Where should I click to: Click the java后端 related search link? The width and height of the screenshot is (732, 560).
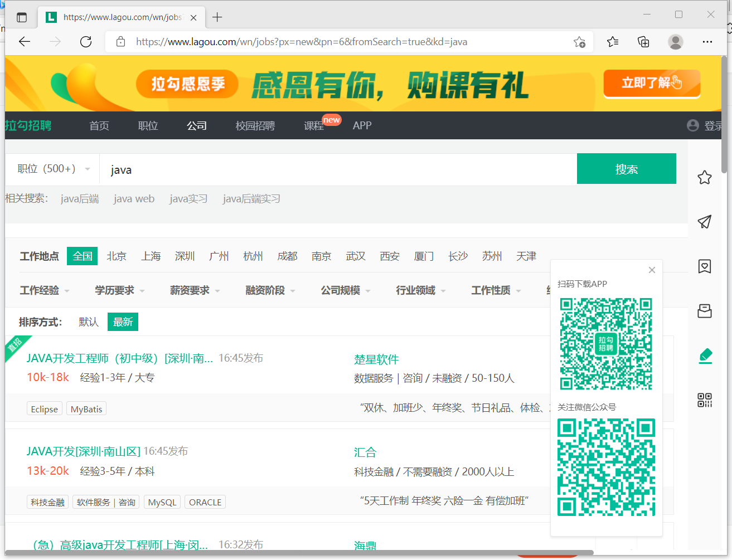[x=80, y=199]
